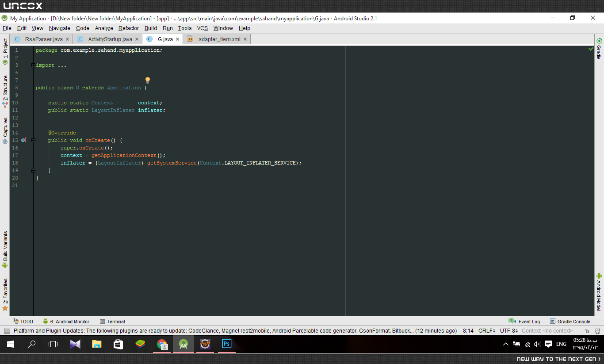Toggle read-only lock icon in status bar

pyautogui.click(x=587, y=331)
